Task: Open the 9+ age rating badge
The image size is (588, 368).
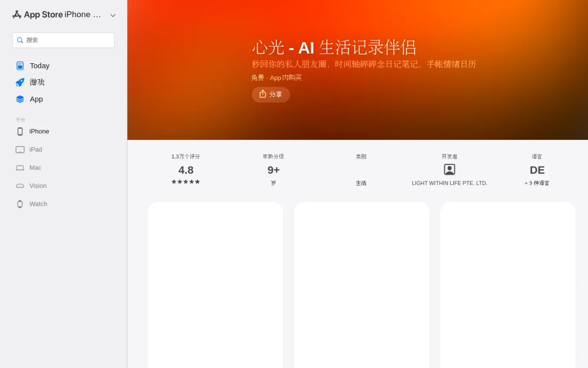Action: 274,170
